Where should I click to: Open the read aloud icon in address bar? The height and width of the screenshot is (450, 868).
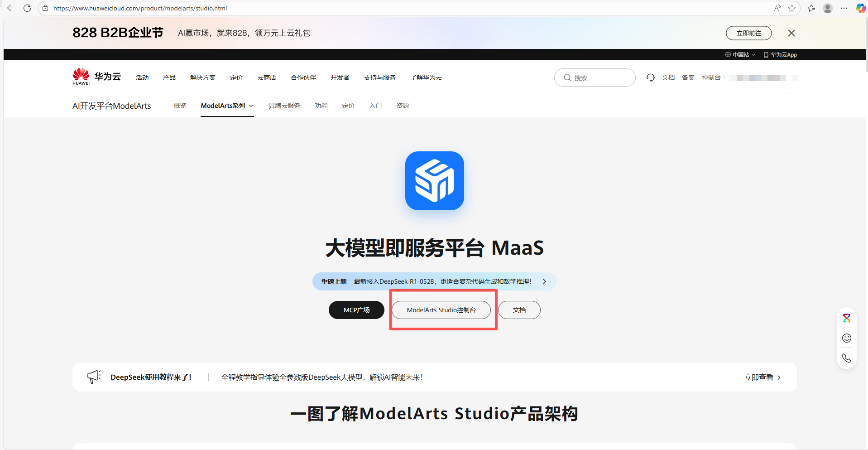click(777, 8)
